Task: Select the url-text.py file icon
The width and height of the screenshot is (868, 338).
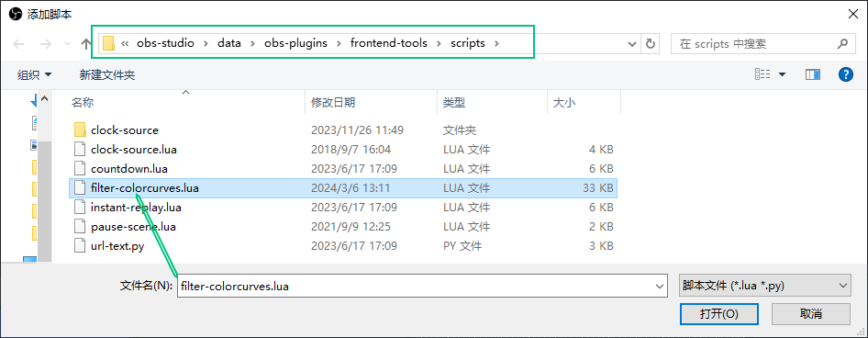Action: (80, 246)
